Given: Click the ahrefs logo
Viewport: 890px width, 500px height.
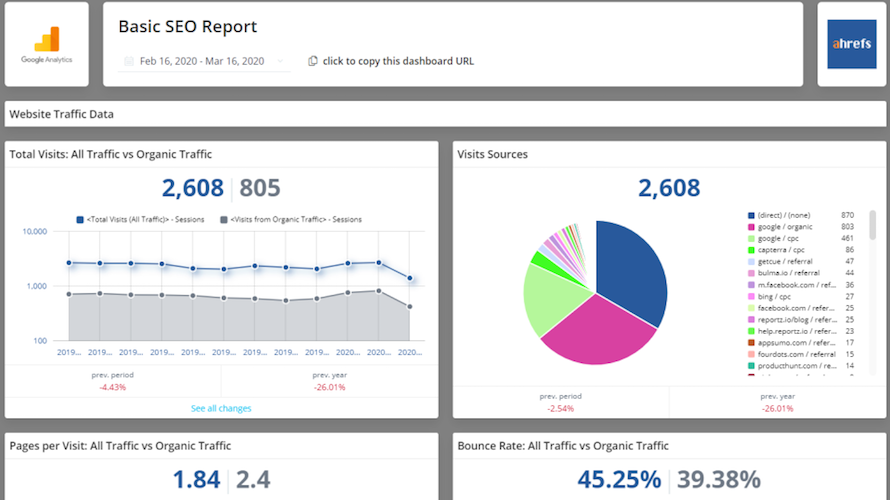Looking at the screenshot, I should point(851,44).
